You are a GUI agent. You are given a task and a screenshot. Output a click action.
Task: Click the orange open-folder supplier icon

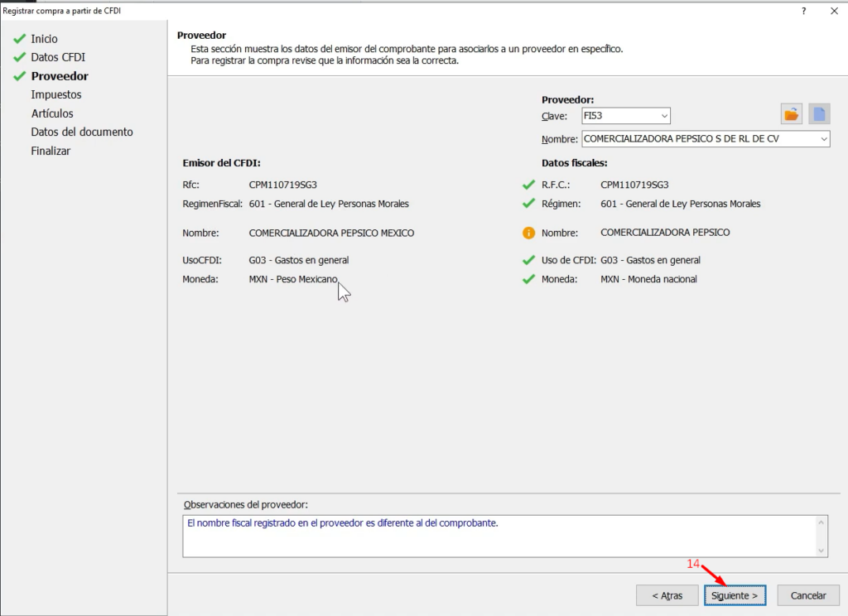pos(793,115)
